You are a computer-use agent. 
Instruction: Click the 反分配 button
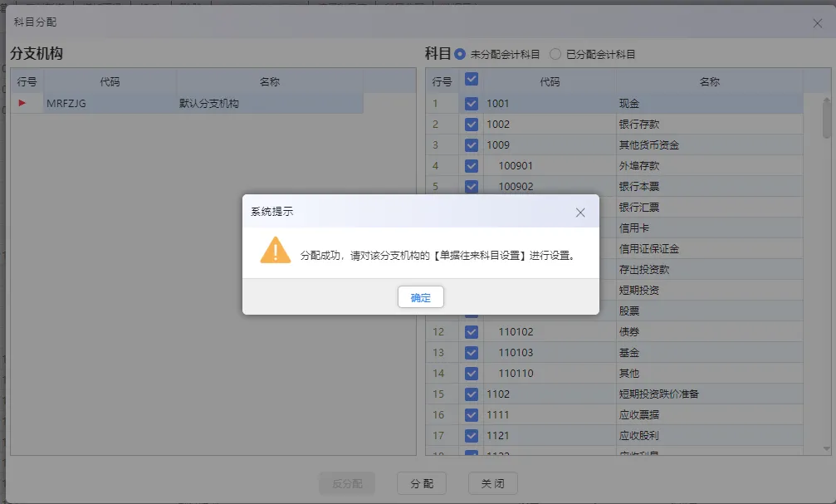click(347, 483)
